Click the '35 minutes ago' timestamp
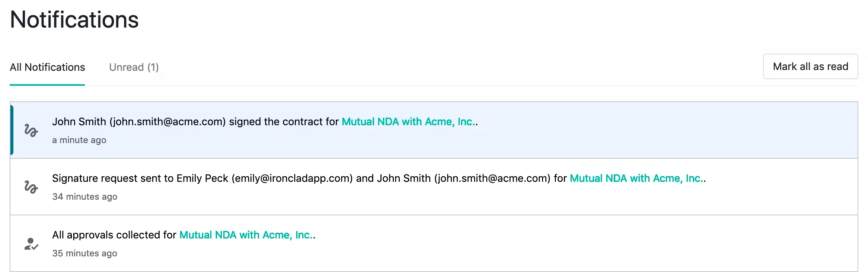868x272 pixels. (85, 253)
